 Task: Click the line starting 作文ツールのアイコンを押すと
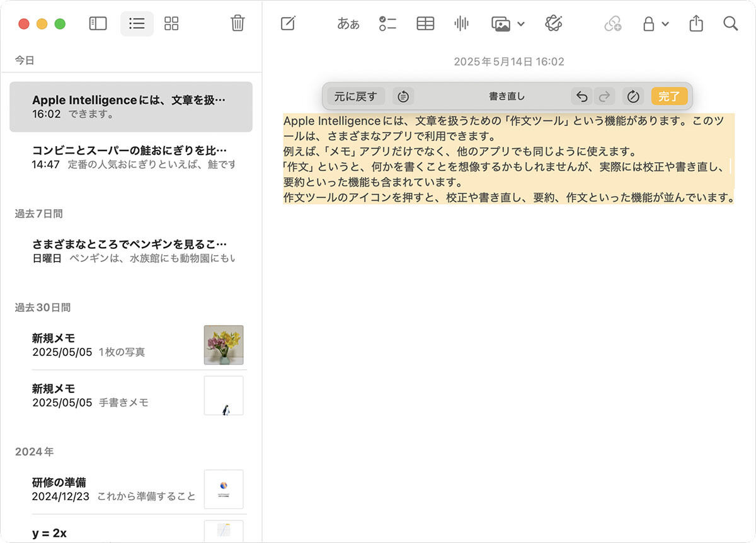509,197
